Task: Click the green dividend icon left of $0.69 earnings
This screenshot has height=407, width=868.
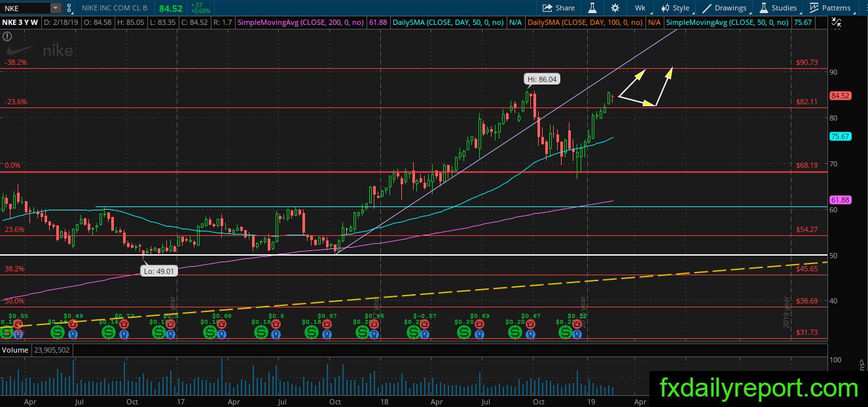Action: click(x=463, y=333)
